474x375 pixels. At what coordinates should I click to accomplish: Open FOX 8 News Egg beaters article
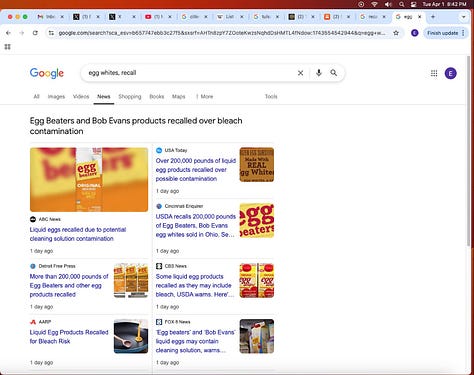click(195, 341)
